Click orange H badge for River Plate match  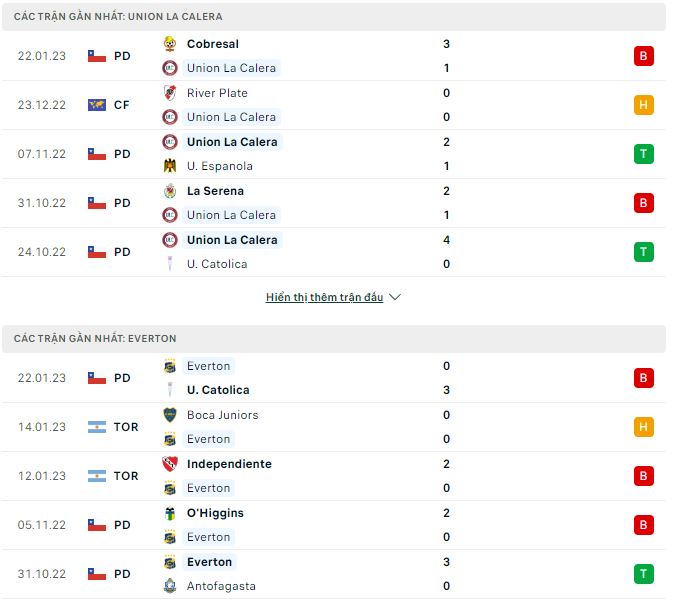(x=643, y=105)
